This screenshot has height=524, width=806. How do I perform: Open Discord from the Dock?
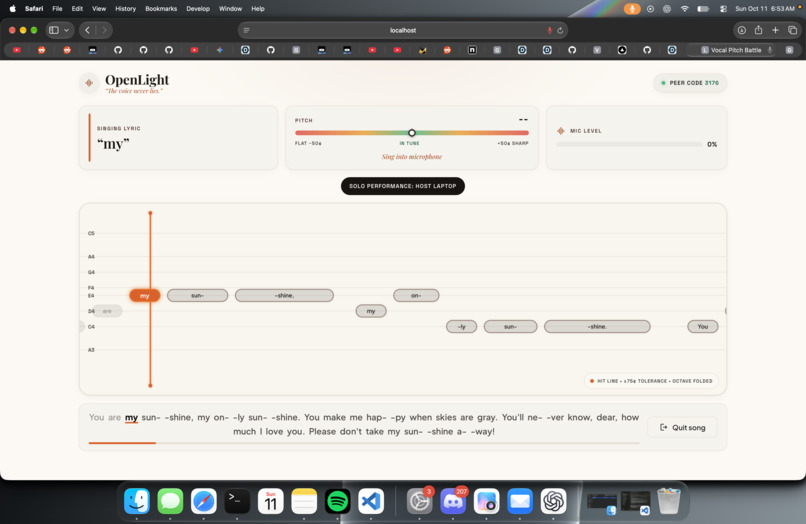pyautogui.click(x=453, y=501)
